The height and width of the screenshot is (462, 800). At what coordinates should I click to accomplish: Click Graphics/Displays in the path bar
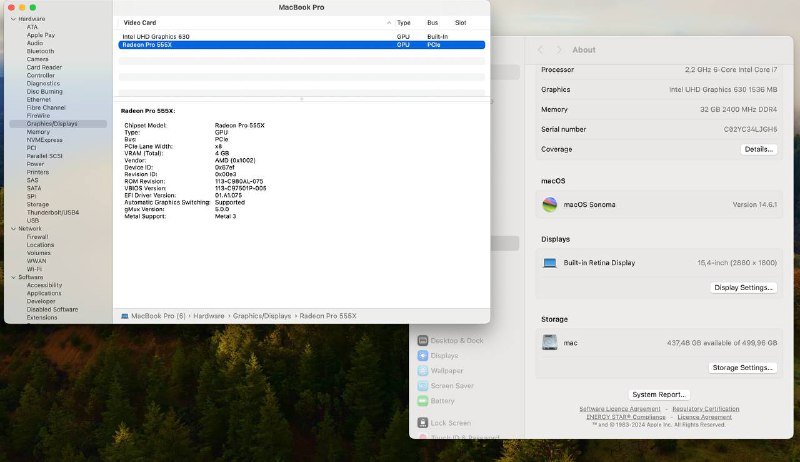click(262, 316)
